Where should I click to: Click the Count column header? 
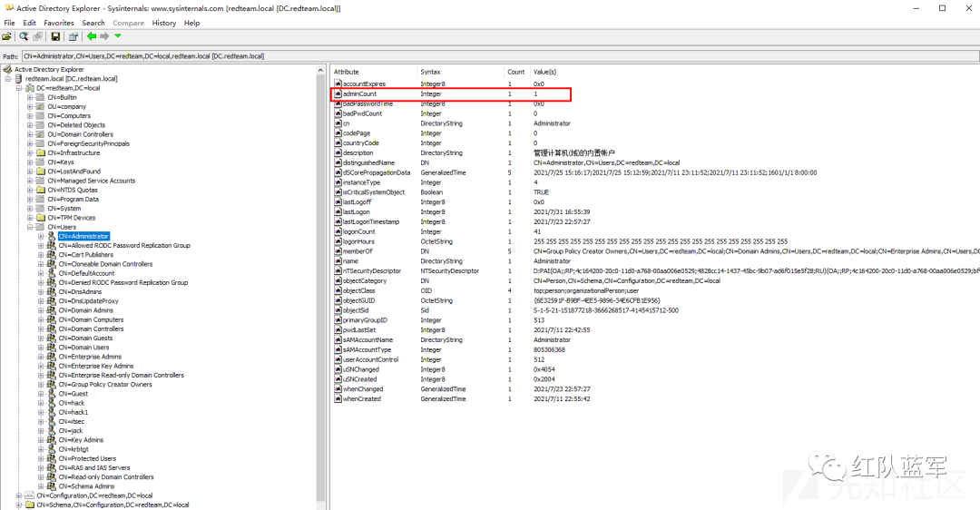coord(517,72)
